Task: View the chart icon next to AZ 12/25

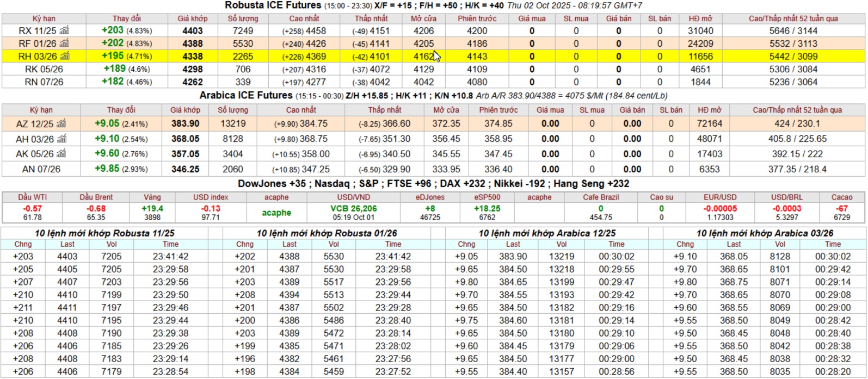Action: [x=61, y=123]
